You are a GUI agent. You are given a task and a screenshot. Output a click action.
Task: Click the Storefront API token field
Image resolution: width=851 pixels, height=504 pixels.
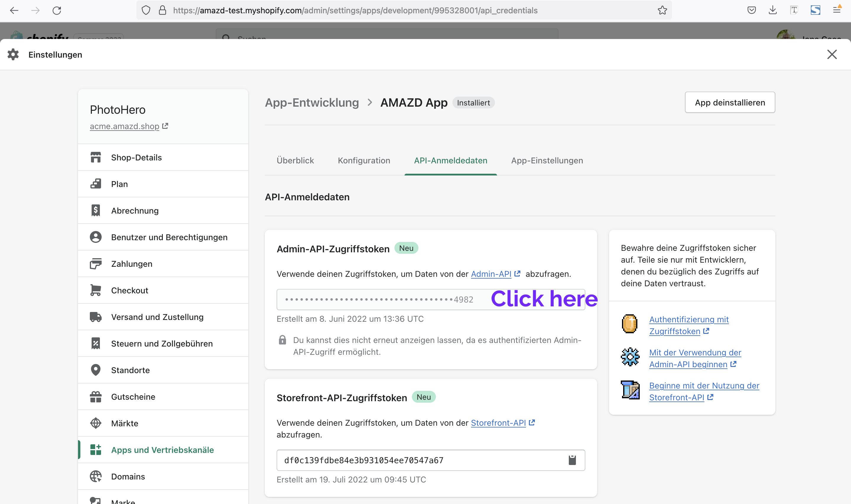431,460
